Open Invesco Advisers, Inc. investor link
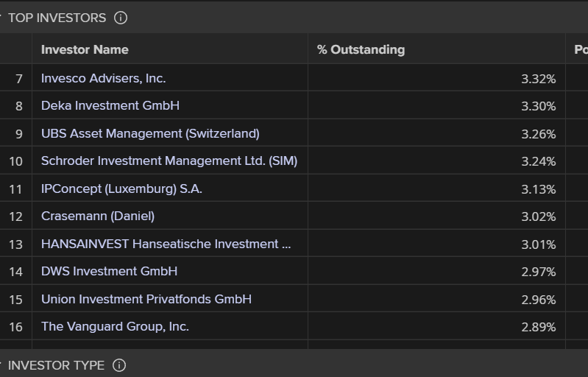This screenshot has width=588, height=377. (104, 78)
